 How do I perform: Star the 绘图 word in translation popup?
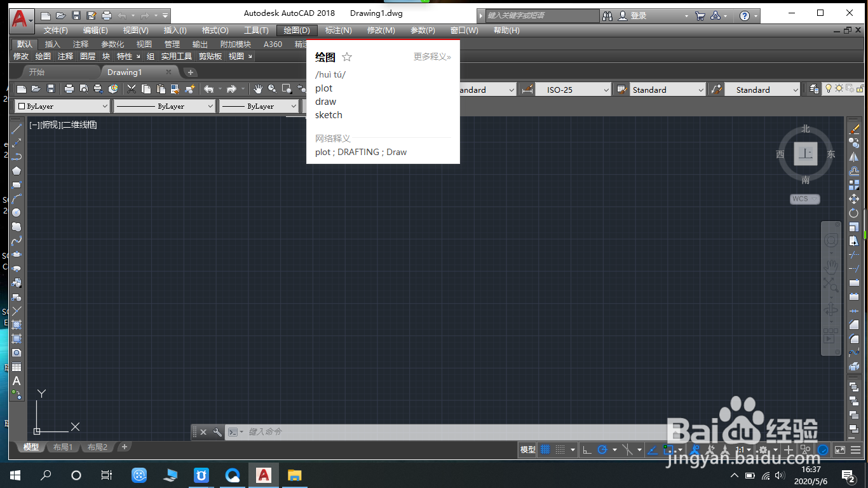pyautogui.click(x=347, y=57)
